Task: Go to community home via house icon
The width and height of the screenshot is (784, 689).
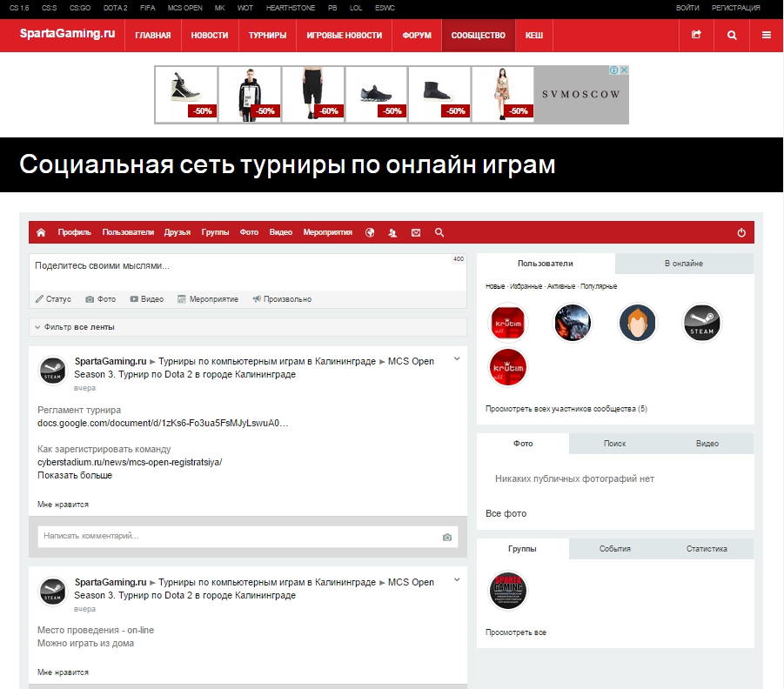Action: [x=41, y=232]
